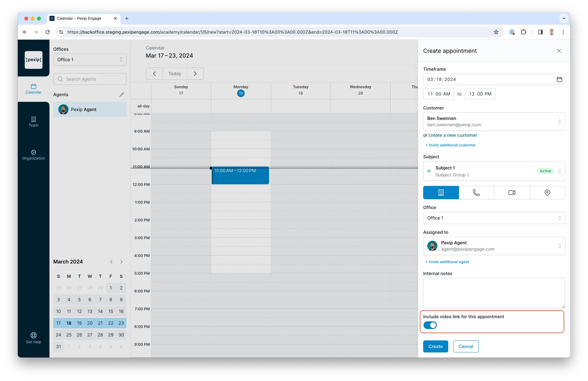This screenshot has width=588, height=381.
Task: Open the Subject 1 dropdown
Action: click(x=494, y=171)
